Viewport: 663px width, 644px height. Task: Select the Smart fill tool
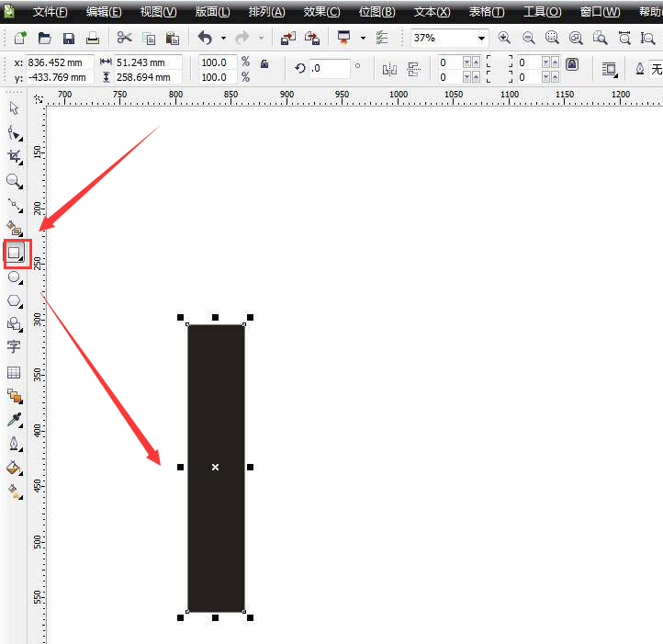point(16,229)
